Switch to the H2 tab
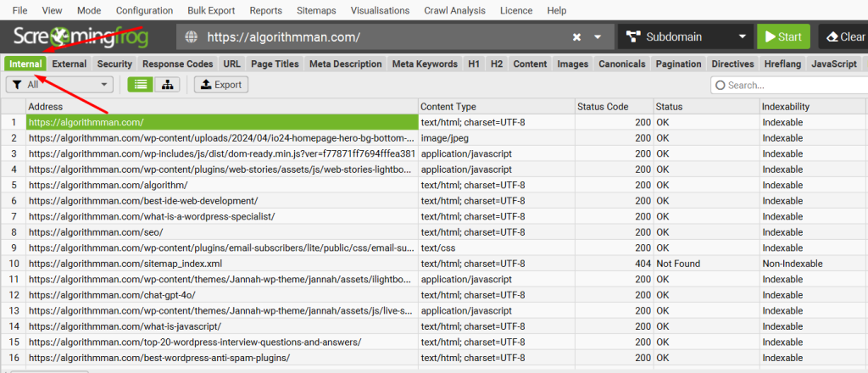 [x=497, y=64]
